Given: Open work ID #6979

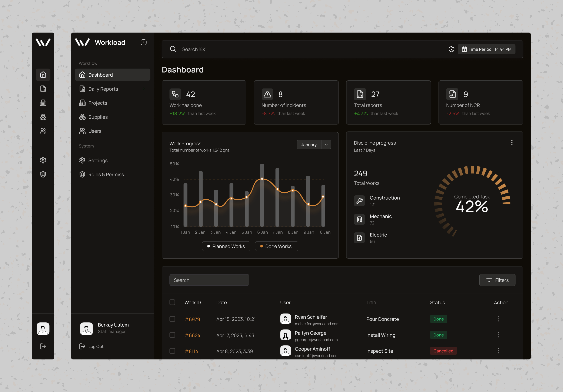Looking at the screenshot, I should tap(192, 319).
